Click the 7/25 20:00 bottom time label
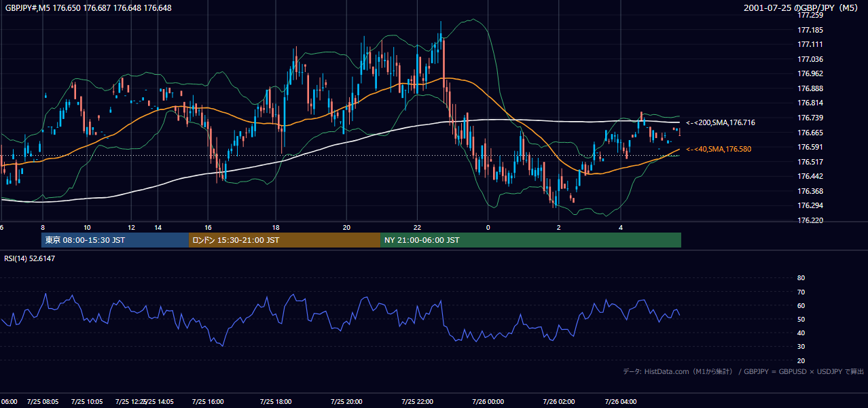868x408 pixels. coord(346,402)
